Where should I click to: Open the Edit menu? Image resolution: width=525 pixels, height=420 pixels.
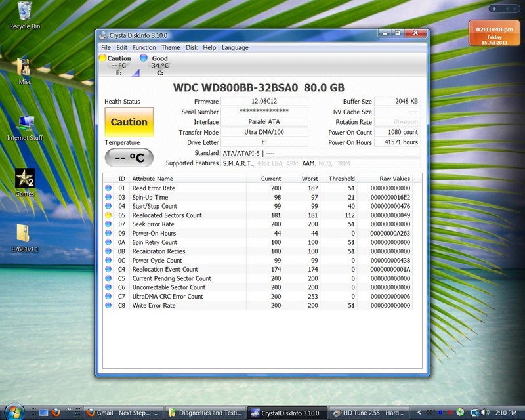[x=121, y=47]
